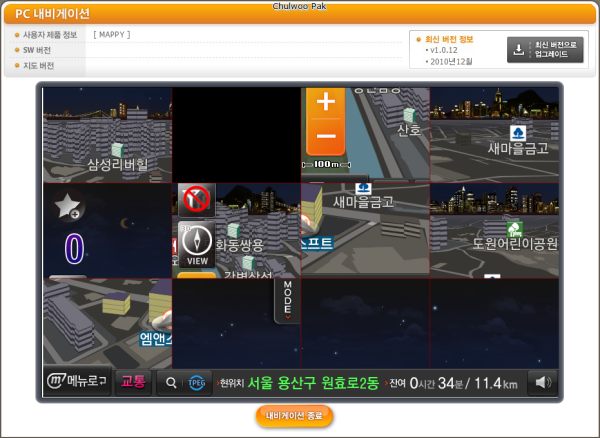This screenshot has height=438, width=600.
Task: Toggle the 교통 traffic button
Action: point(133,382)
